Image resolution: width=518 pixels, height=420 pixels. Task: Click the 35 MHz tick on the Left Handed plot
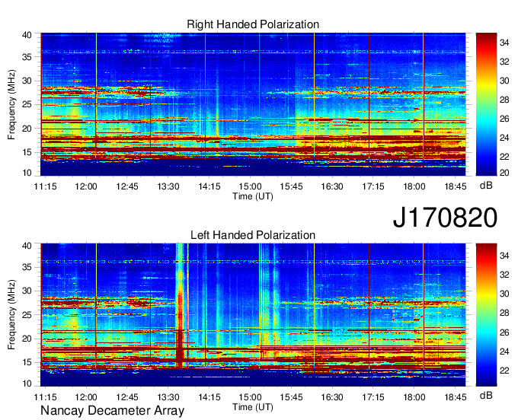27,267
